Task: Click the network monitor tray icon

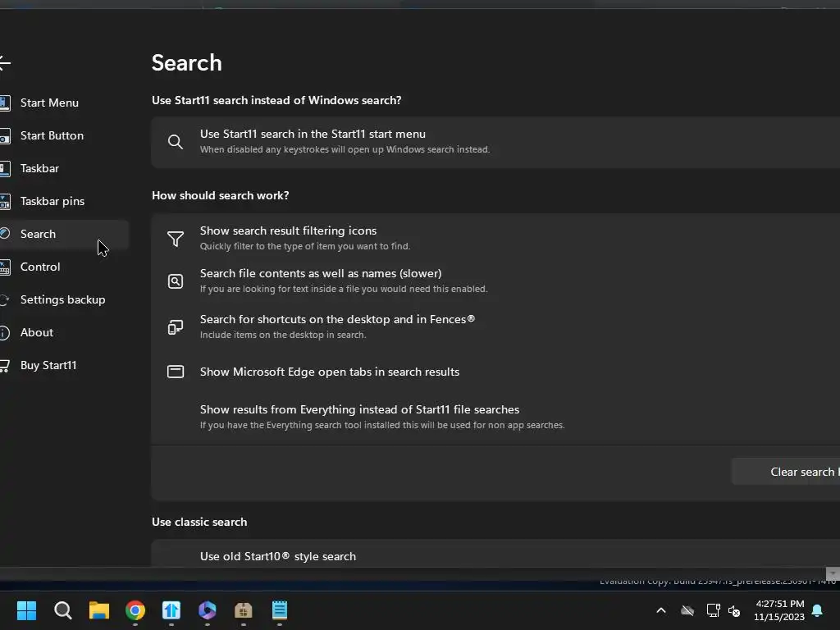Action: 713,610
